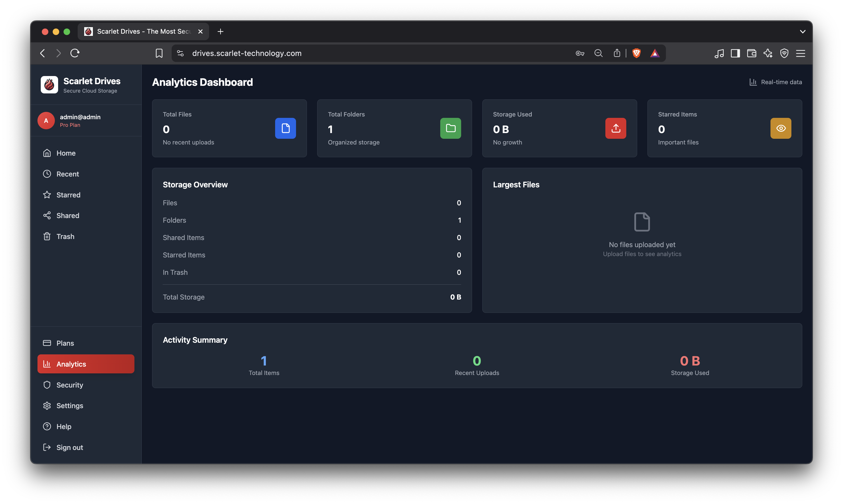The height and width of the screenshot is (504, 843).
Task: Sign out of the account
Action: [x=86, y=447]
